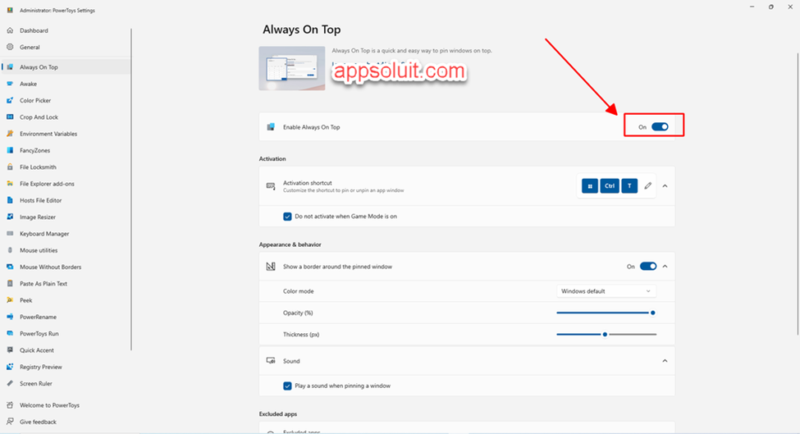The image size is (800, 434).
Task: Select Registry Preview label in the sidebar
Action: (x=41, y=367)
